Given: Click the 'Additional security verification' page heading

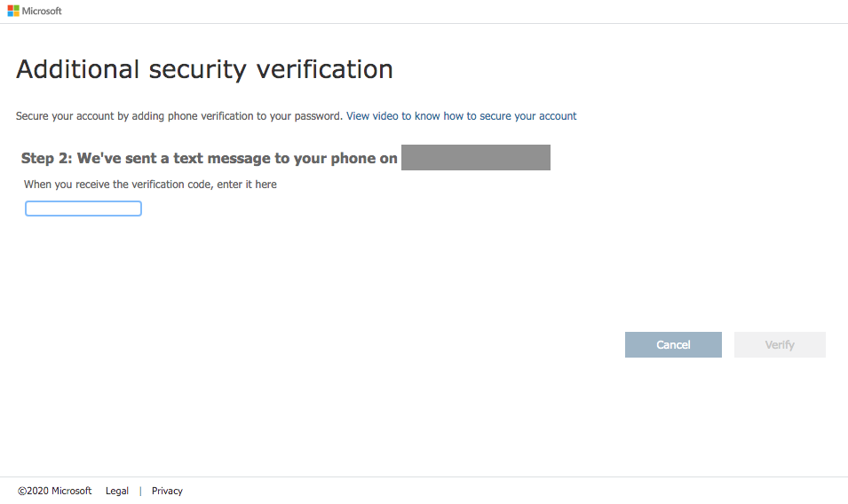Looking at the screenshot, I should (x=204, y=69).
